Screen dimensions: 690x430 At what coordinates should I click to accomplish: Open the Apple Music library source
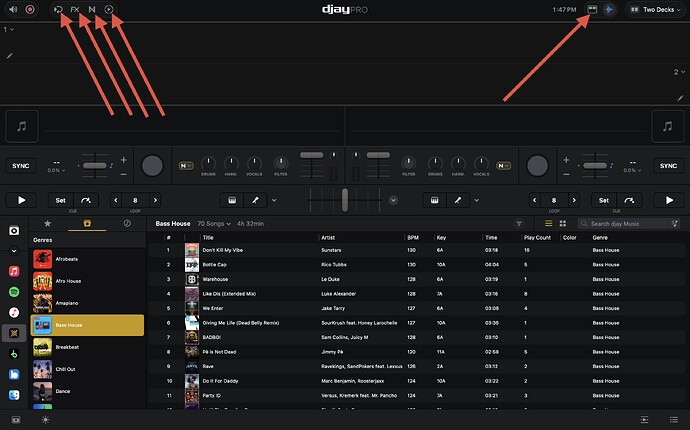tap(14, 271)
